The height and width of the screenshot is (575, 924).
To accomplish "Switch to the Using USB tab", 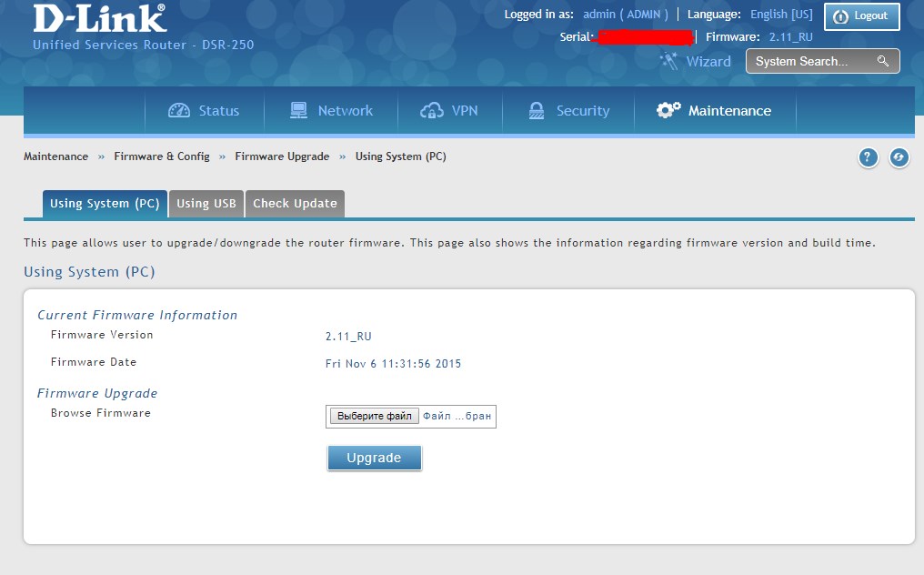I will pyautogui.click(x=206, y=204).
